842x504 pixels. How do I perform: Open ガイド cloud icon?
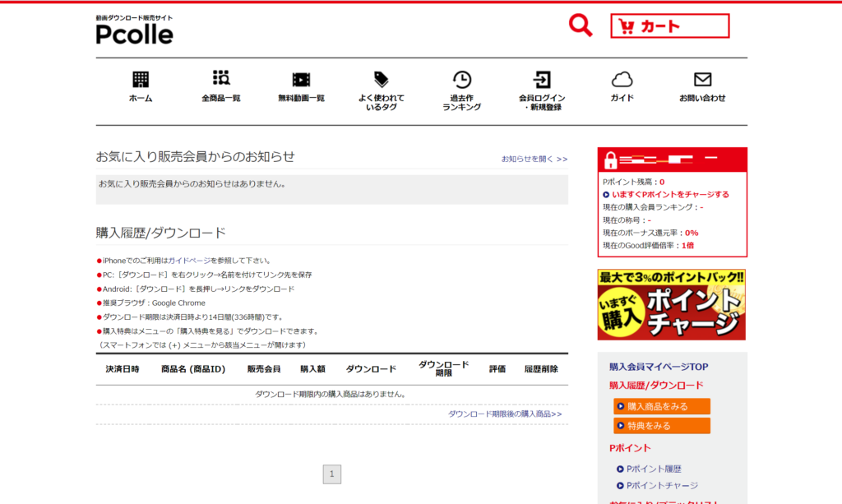pos(622,80)
